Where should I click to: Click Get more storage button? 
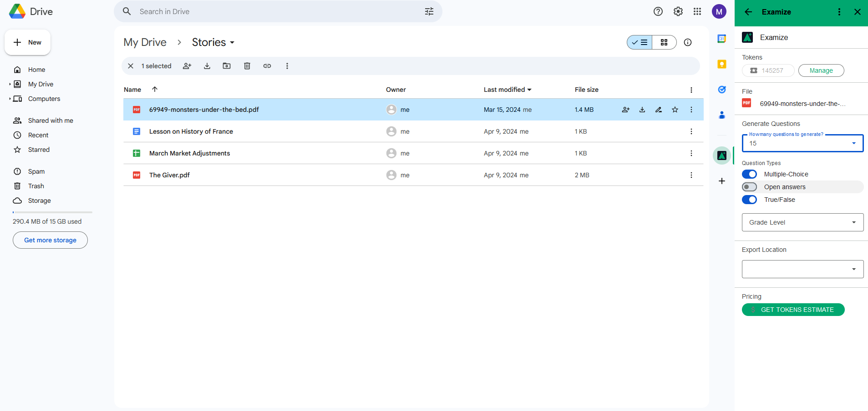50,240
